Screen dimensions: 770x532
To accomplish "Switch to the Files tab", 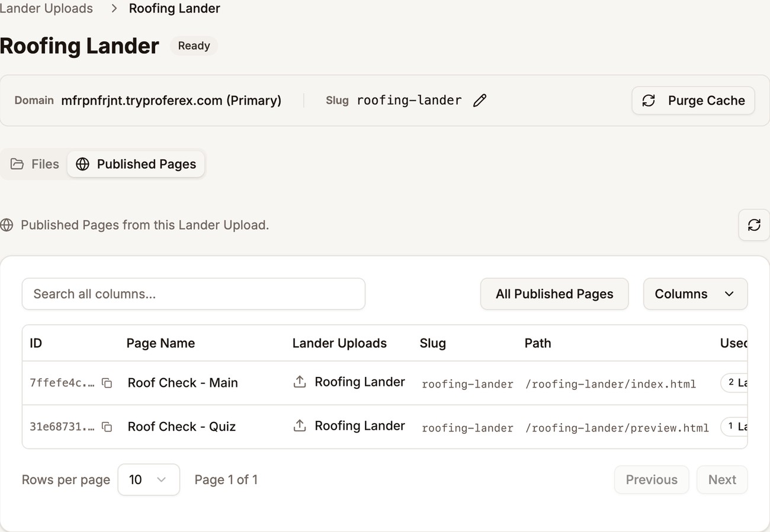I will (x=35, y=164).
